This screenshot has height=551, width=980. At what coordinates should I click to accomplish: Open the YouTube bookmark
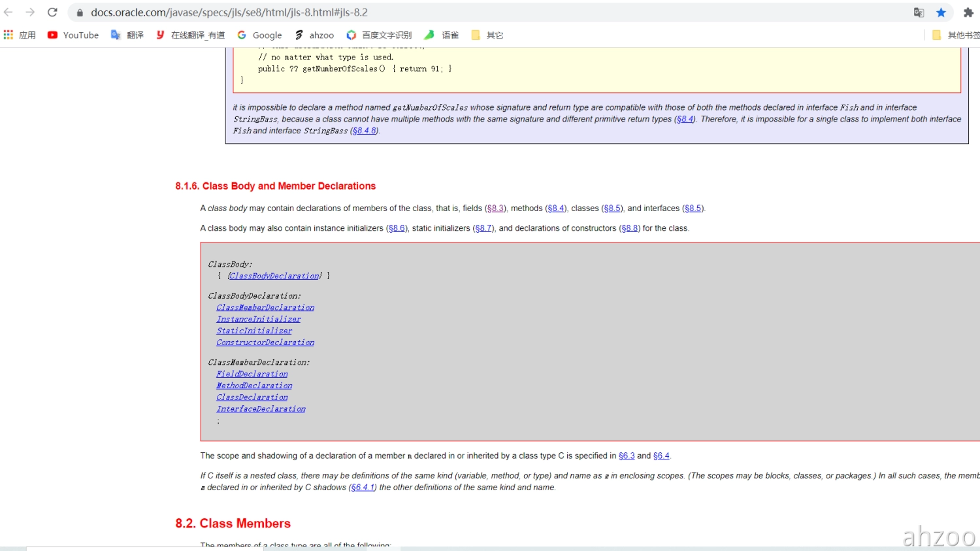click(x=73, y=35)
